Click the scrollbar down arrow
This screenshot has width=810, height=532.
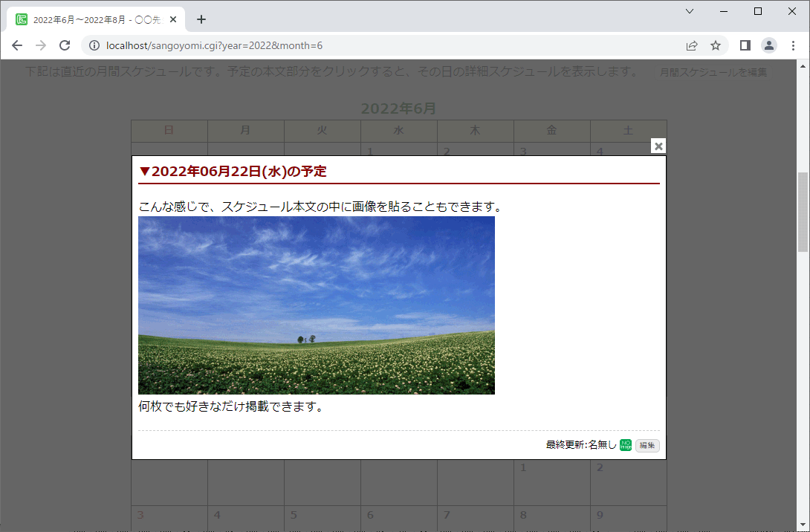tap(803, 526)
